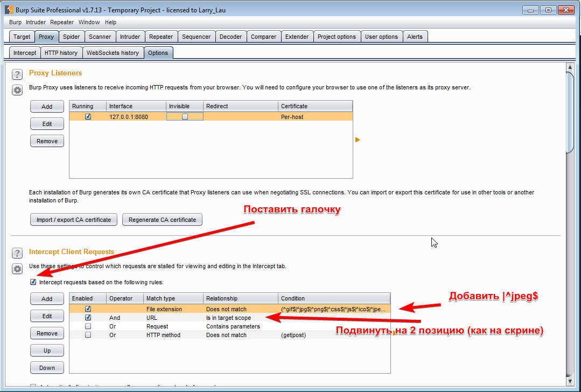Open the Intruder menu in menu bar
This screenshot has height=392, width=581.
tap(36, 22)
